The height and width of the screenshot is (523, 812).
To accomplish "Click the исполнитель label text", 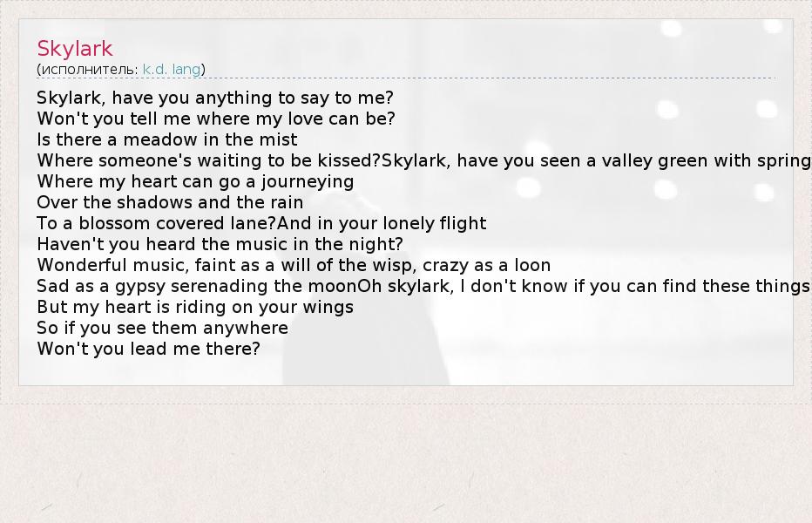I will [88, 69].
